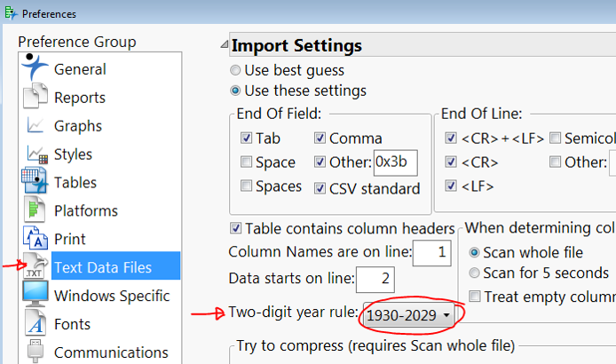Select the Platforms preference icon
This screenshot has width=616, height=364.
[x=36, y=210]
